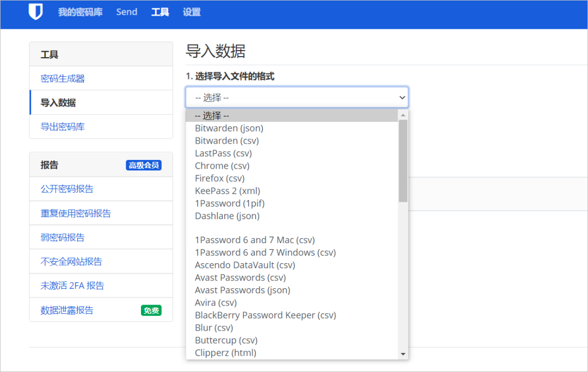Choose Clipperz (html) format
The width and height of the screenshot is (588, 372).
[292, 353]
